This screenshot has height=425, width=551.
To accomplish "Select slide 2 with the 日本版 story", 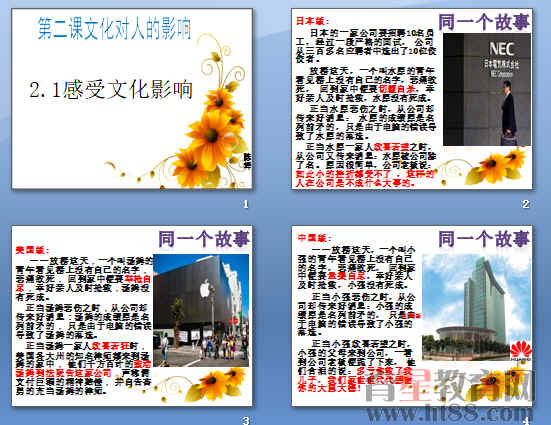I will tap(412, 99).
